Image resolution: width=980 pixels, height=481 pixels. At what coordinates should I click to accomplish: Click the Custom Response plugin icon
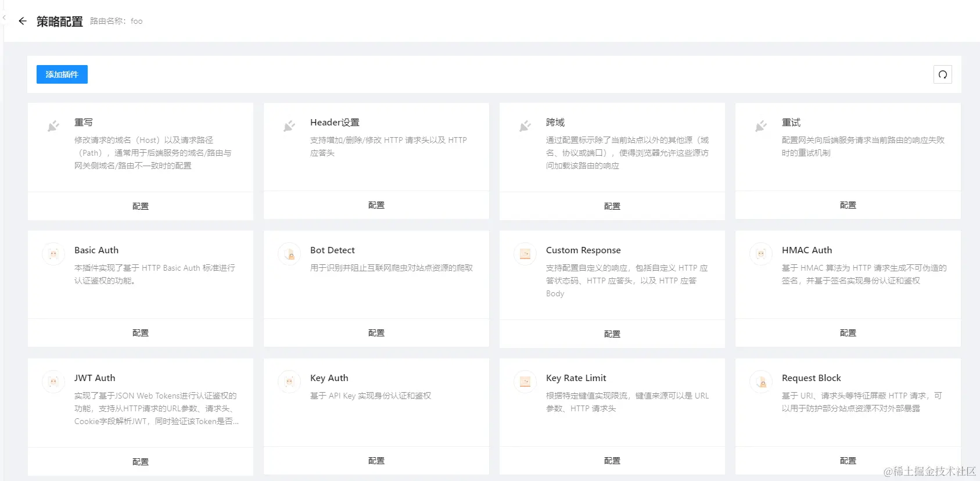[525, 254]
